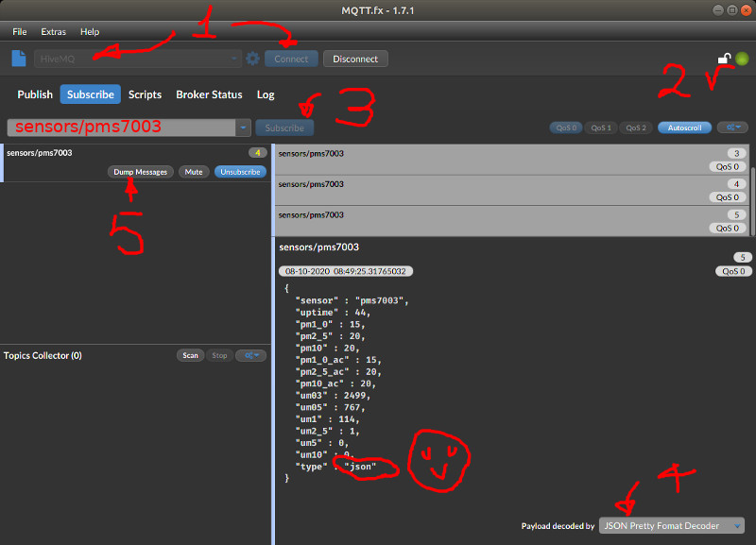Click the Stop button in Topics Collector
Viewport: 756px width, 545px height.
(x=219, y=356)
